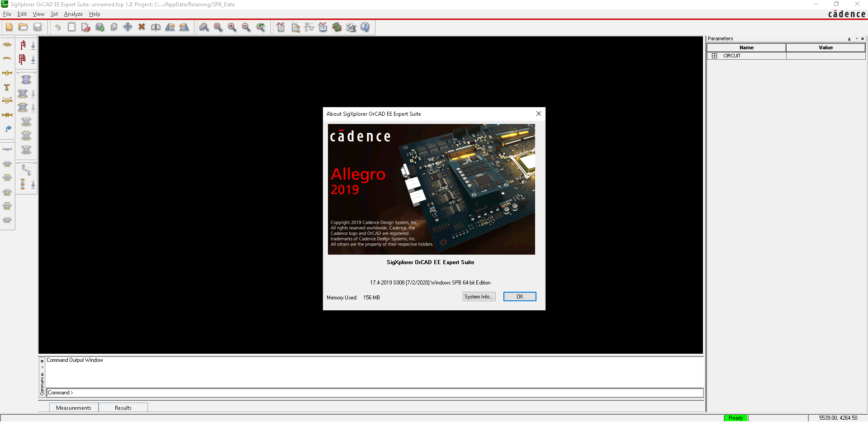Add a diode from the left parts palette
The image size is (868, 422).
[x=7, y=115]
